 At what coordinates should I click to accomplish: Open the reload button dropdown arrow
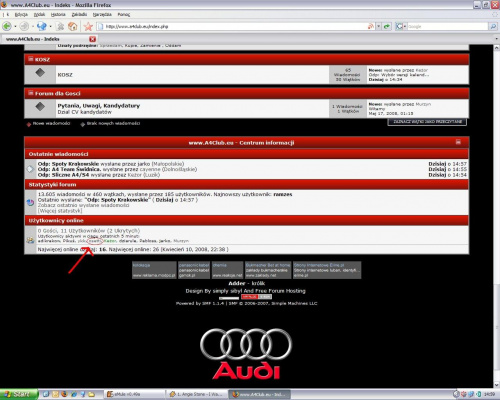[x=50, y=26]
